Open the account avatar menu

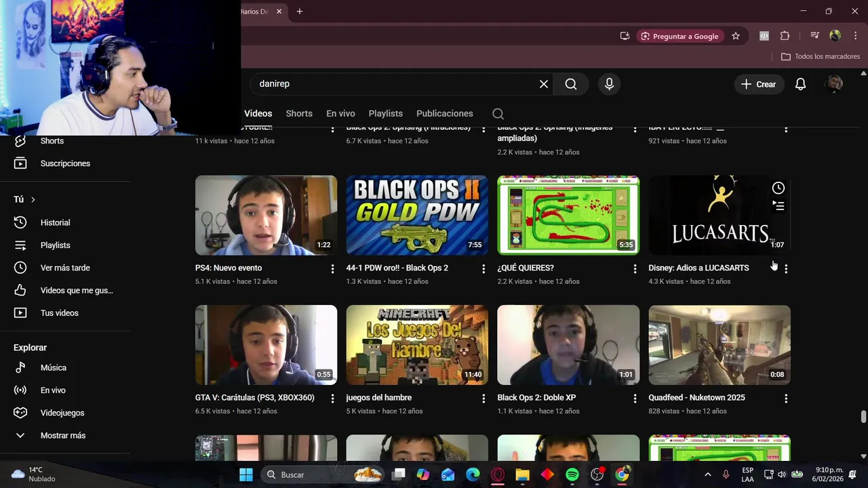point(834,84)
